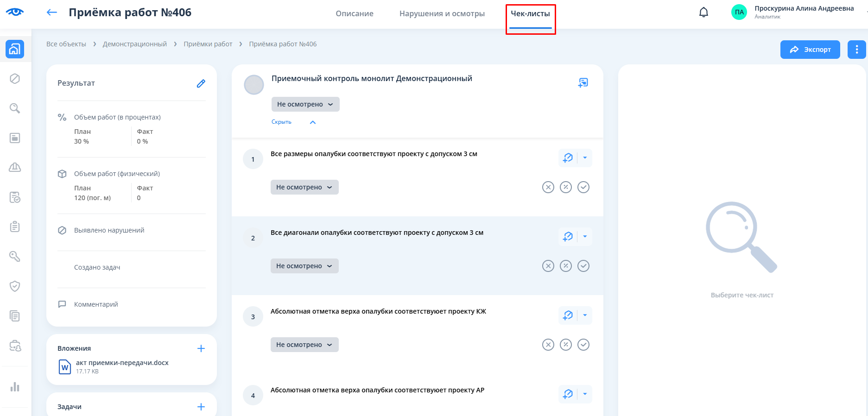This screenshot has width=868, height=416.
Task: Click the pencil edit icon in Результат panel
Action: [201, 83]
